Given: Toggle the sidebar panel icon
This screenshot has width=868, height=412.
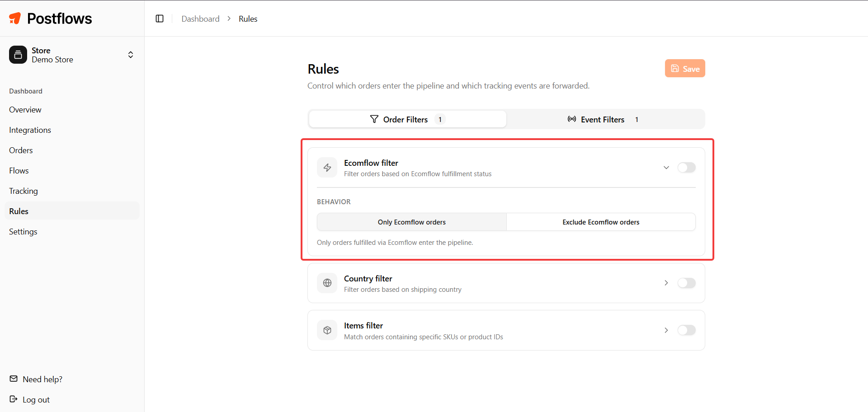Looking at the screenshot, I should click(160, 19).
